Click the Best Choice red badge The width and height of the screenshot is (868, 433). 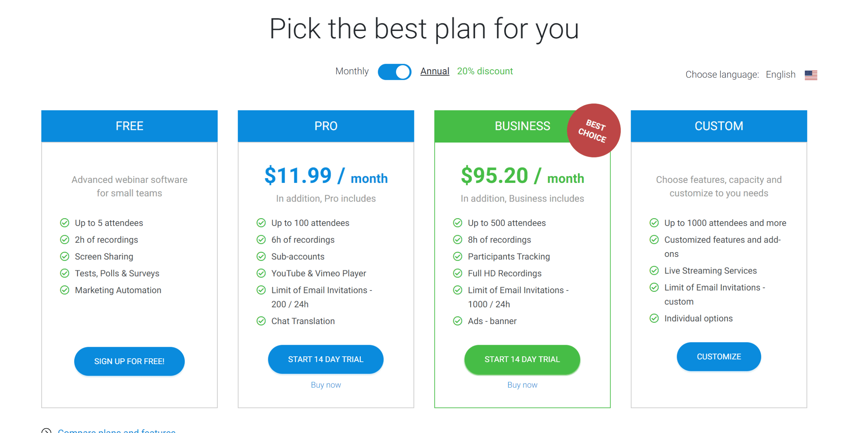(x=593, y=130)
